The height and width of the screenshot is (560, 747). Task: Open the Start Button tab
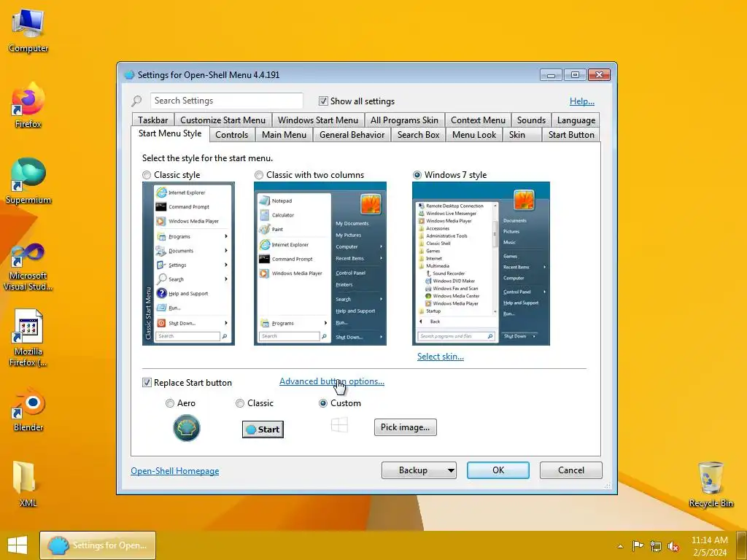point(571,135)
